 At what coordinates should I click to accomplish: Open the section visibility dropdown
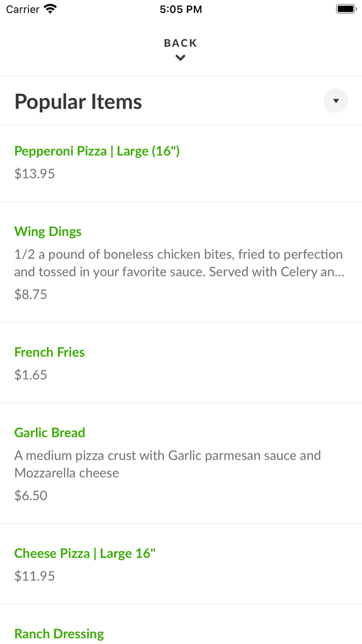click(x=335, y=100)
